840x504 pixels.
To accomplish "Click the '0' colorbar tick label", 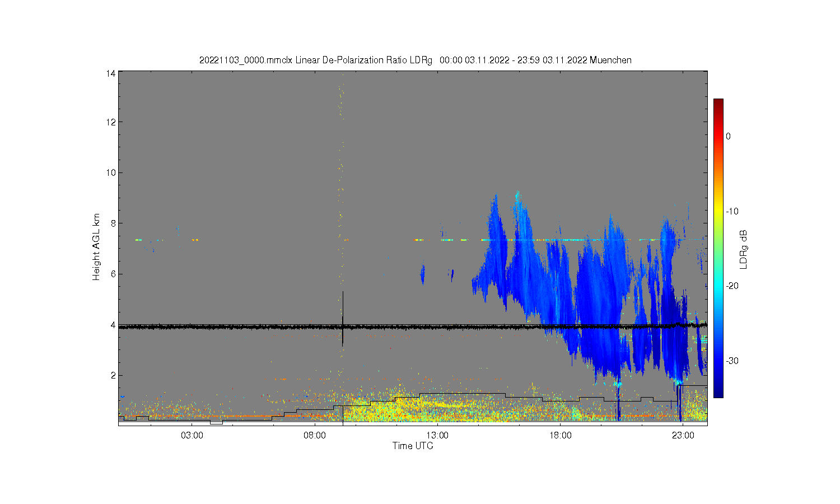I will tap(728, 136).
